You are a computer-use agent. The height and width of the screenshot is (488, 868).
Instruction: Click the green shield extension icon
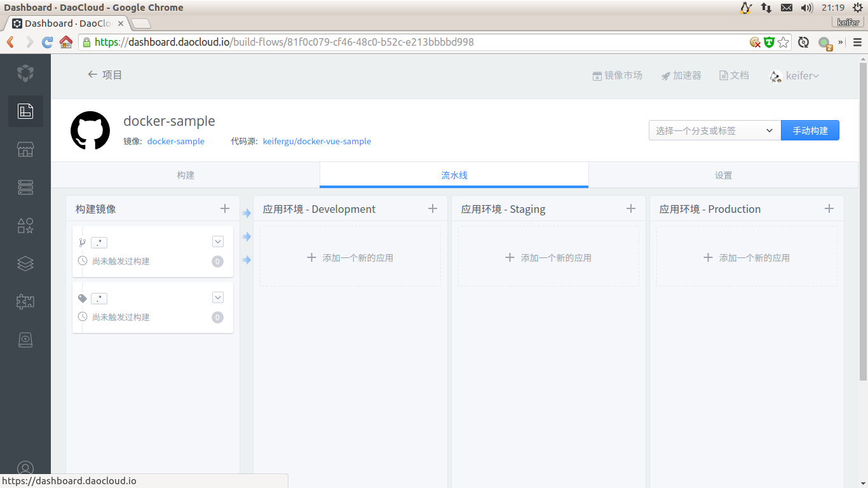pyautogui.click(x=769, y=42)
